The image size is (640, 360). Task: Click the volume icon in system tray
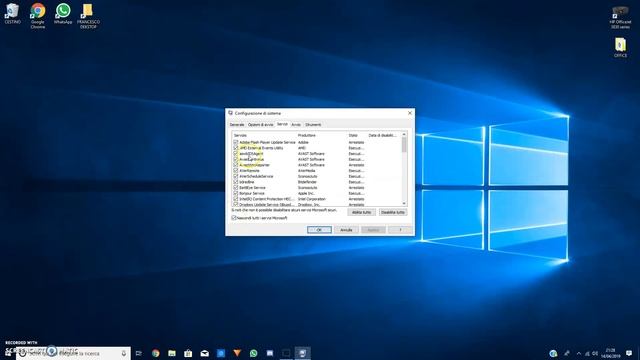(x=595, y=353)
